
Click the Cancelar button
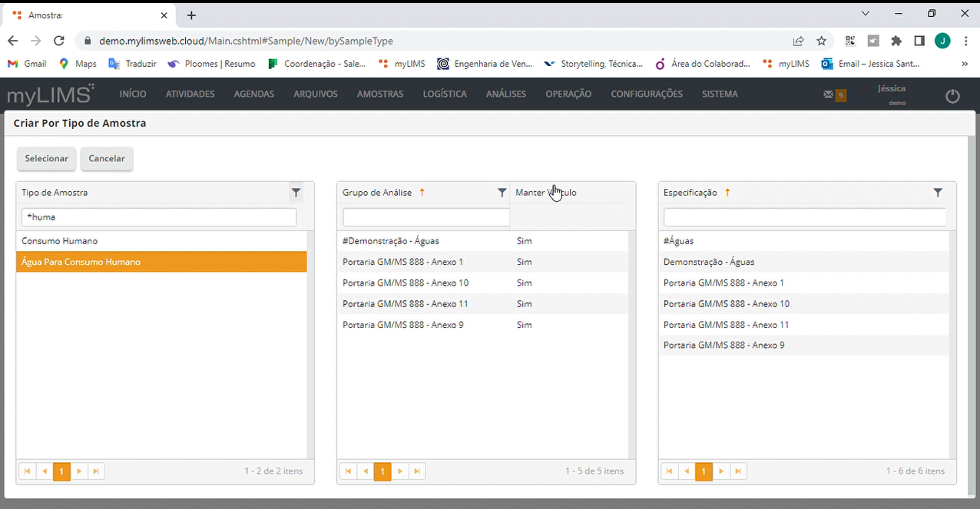pyautogui.click(x=107, y=158)
